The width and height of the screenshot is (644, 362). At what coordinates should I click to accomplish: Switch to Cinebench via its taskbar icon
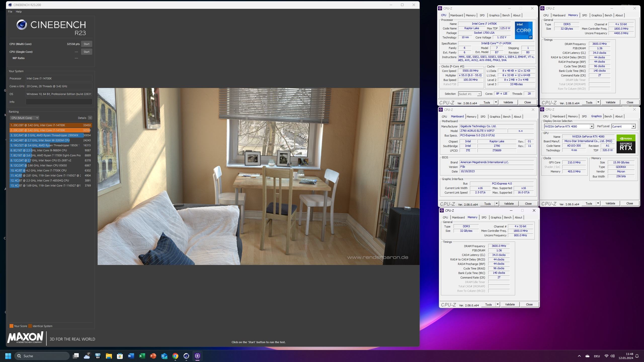click(186, 356)
